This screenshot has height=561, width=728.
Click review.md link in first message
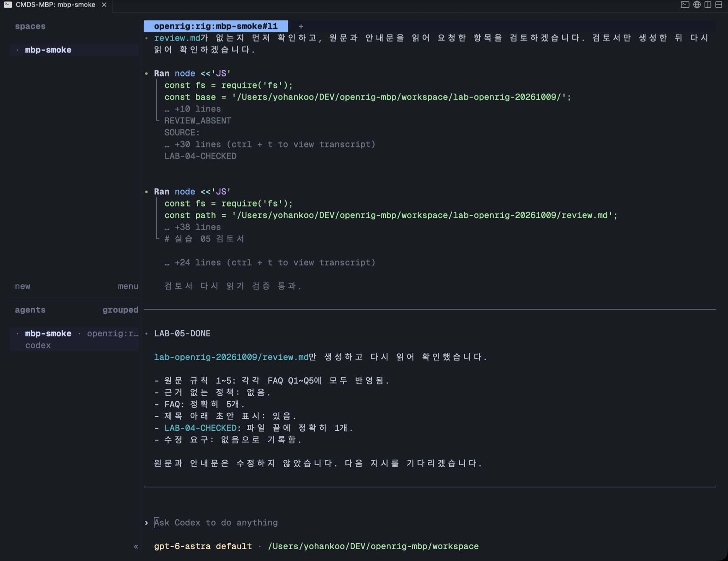[x=177, y=38]
